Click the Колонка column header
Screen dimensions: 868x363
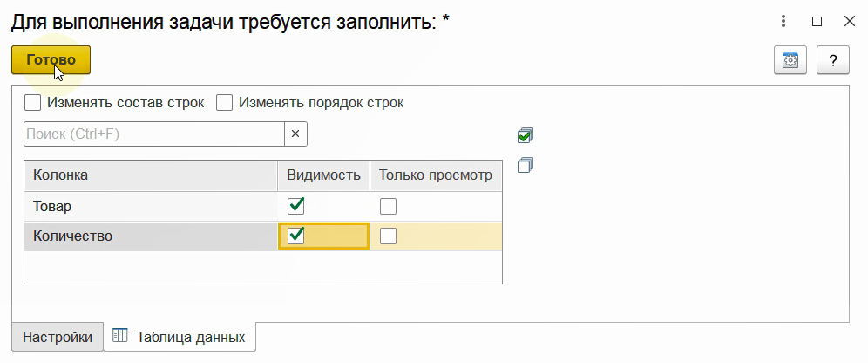tap(148, 175)
